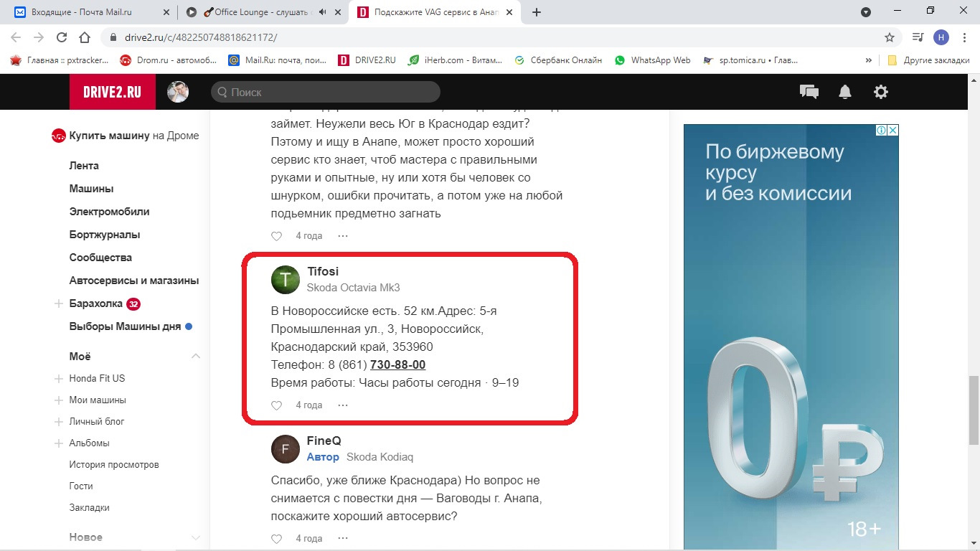Viewport: 980px width, 551px height.
Task: Like Tifosi's comment with heart icon
Action: [x=277, y=405]
